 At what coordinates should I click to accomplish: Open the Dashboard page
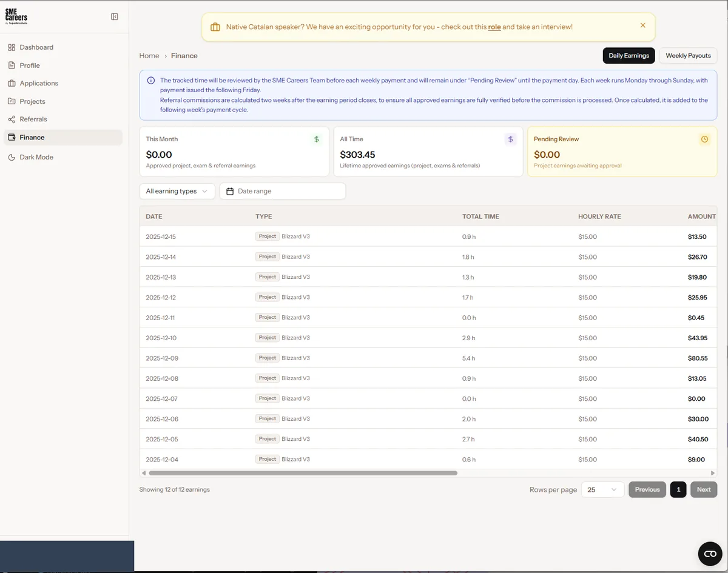pyautogui.click(x=63, y=47)
